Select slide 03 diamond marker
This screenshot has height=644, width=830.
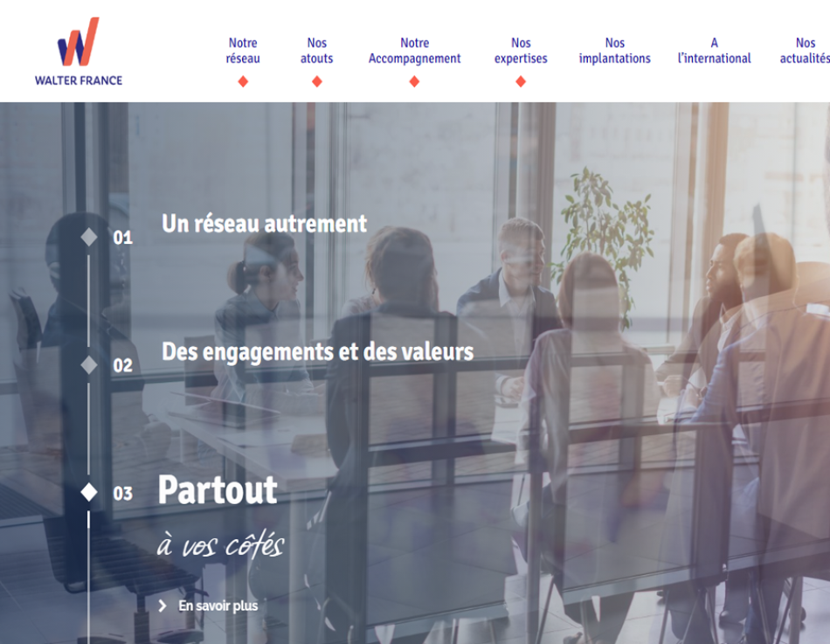pos(89,492)
